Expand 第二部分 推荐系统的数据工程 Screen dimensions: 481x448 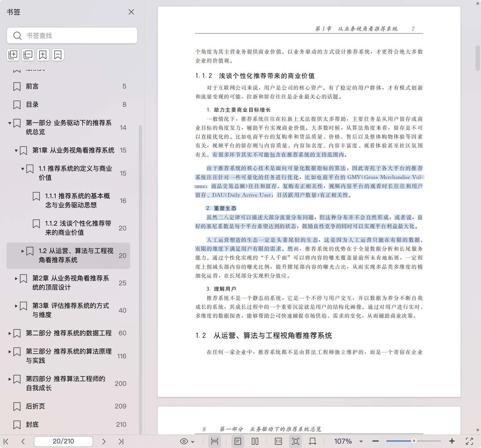click(x=10, y=333)
